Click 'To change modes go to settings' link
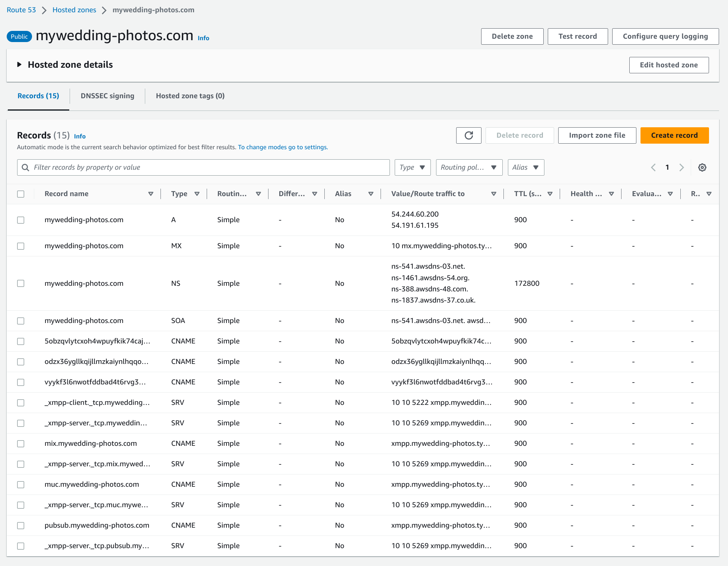This screenshot has width=728, height=566. pos(283,147)
